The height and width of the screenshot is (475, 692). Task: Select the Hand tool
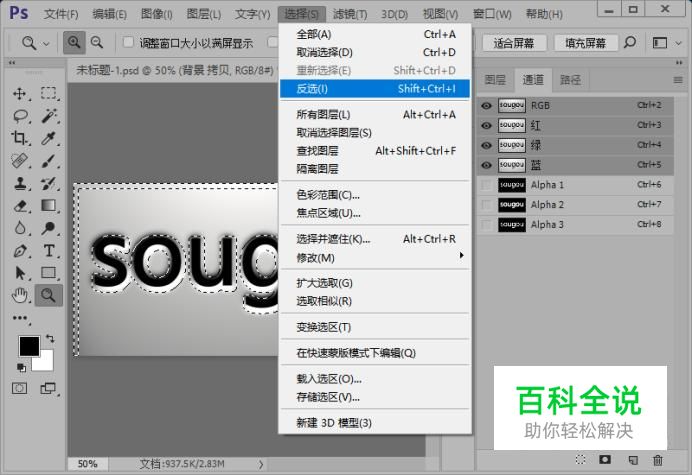pos(19,295)
